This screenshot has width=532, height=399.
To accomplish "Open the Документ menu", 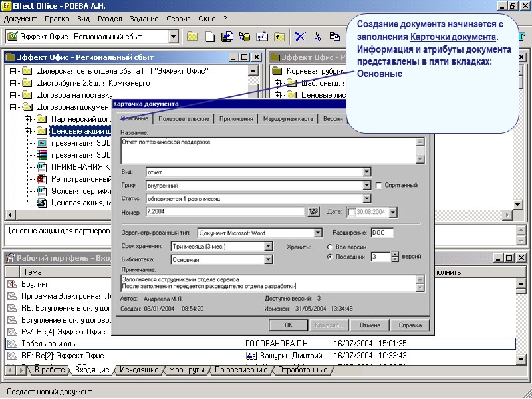I will tap(20, 19).
